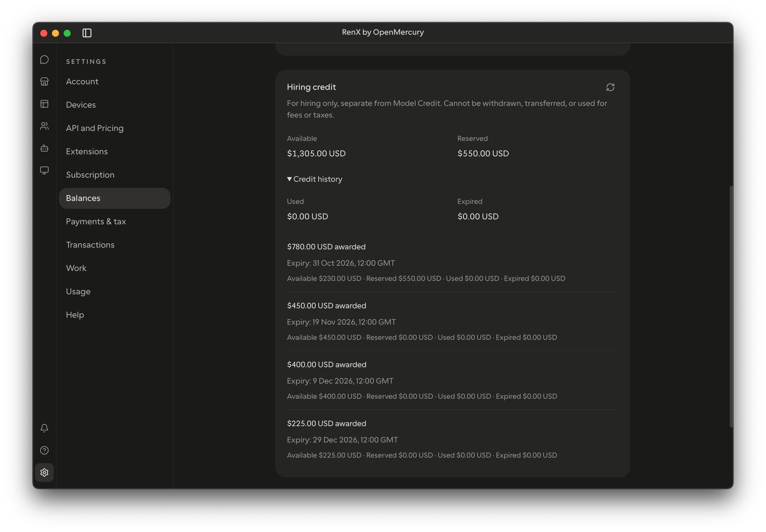Screen dimensions: 766x532
Task: Open API and Pricing settings
Action: point(114,128)
